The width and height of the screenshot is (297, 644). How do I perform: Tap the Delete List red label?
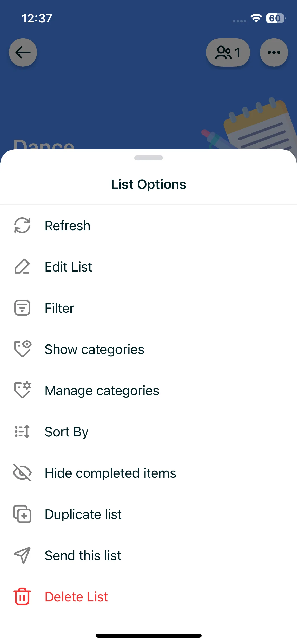[x=76, y=597]
